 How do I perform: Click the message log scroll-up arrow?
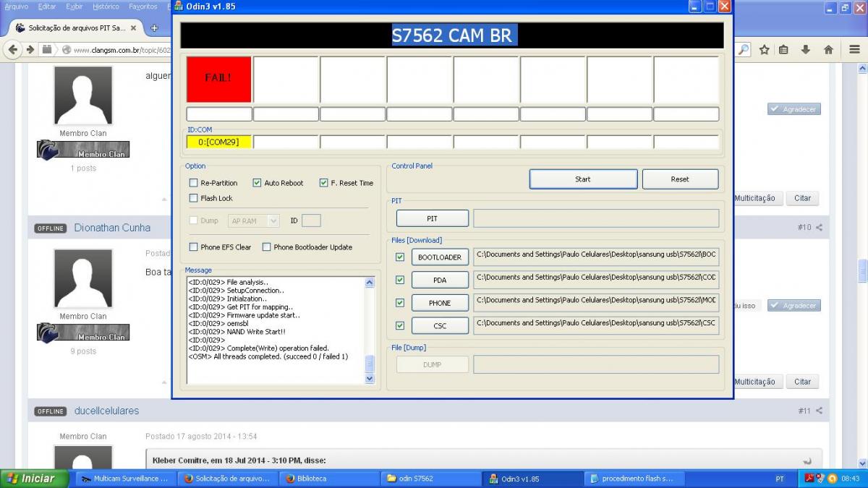pos(370,282)
